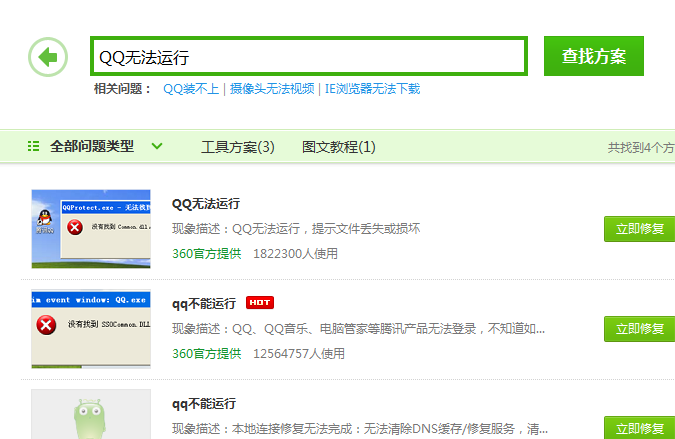
Task: Open the QQ无法运行 result title
Action: point(206,204)
